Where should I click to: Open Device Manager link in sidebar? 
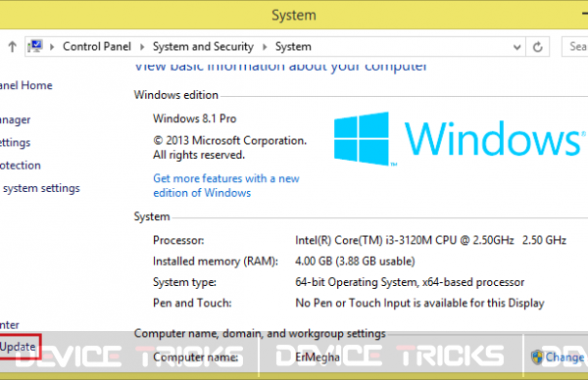(x=16, y=119)
